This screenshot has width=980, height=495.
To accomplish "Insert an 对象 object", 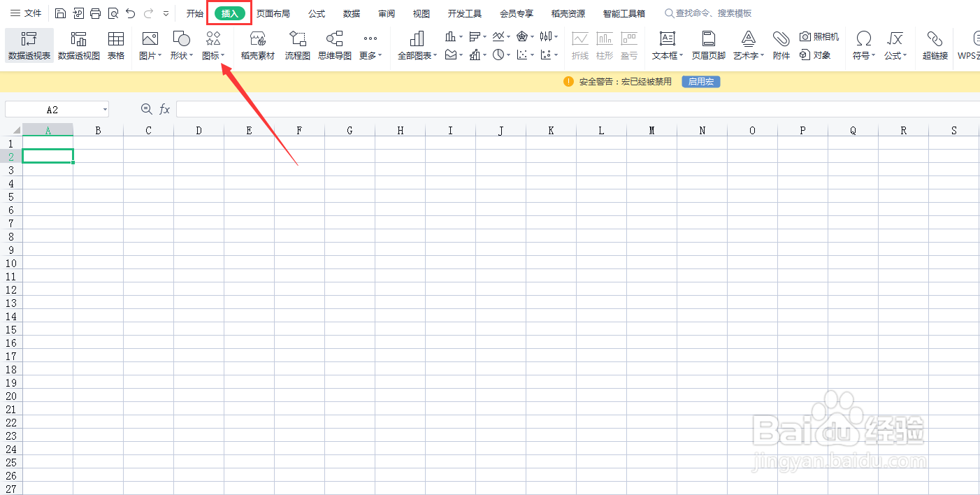I will coord(815,55).
